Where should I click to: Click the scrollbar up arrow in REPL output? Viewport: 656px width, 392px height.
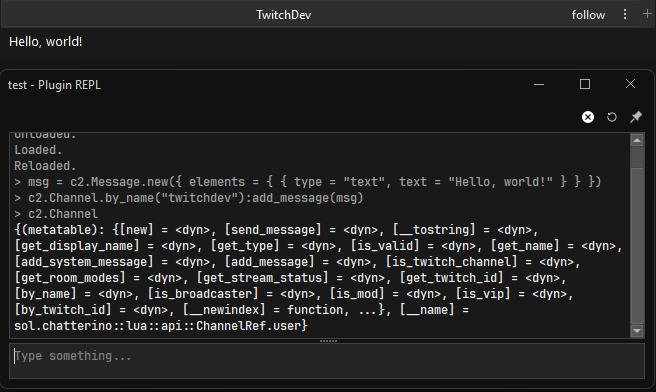point(637,141)
